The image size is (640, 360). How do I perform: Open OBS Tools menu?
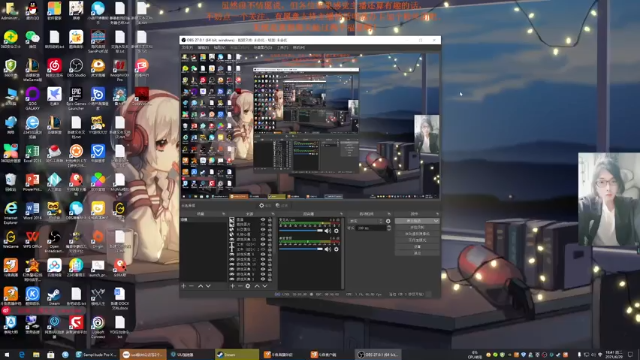pyautogui.click(x=282, y=48)
